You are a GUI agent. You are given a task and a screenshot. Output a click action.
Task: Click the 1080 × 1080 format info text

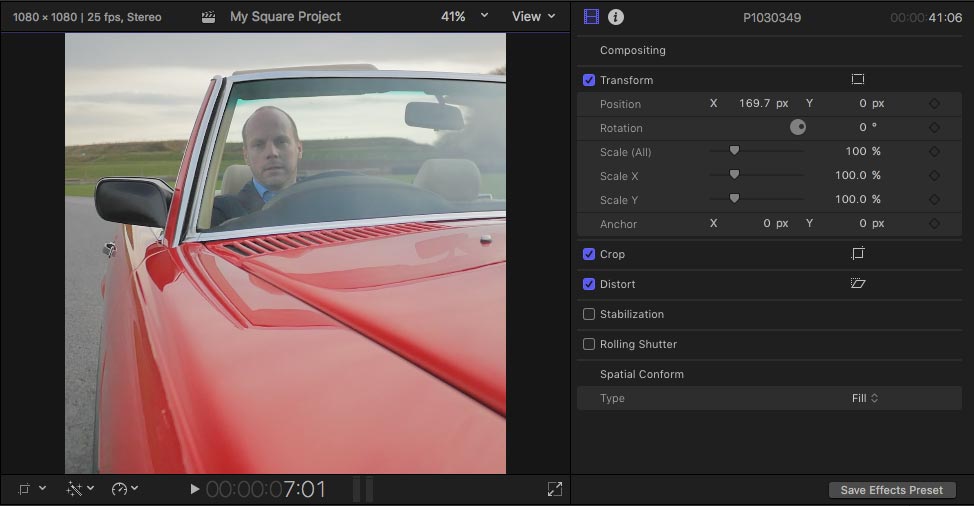pyautogui.click(x=87, y=17)
